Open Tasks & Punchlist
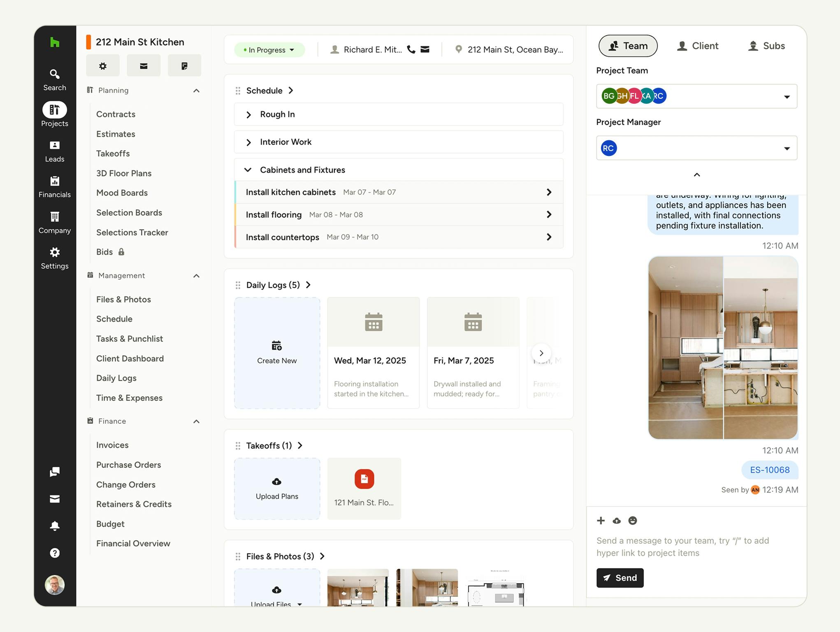 tap(130, 339)
